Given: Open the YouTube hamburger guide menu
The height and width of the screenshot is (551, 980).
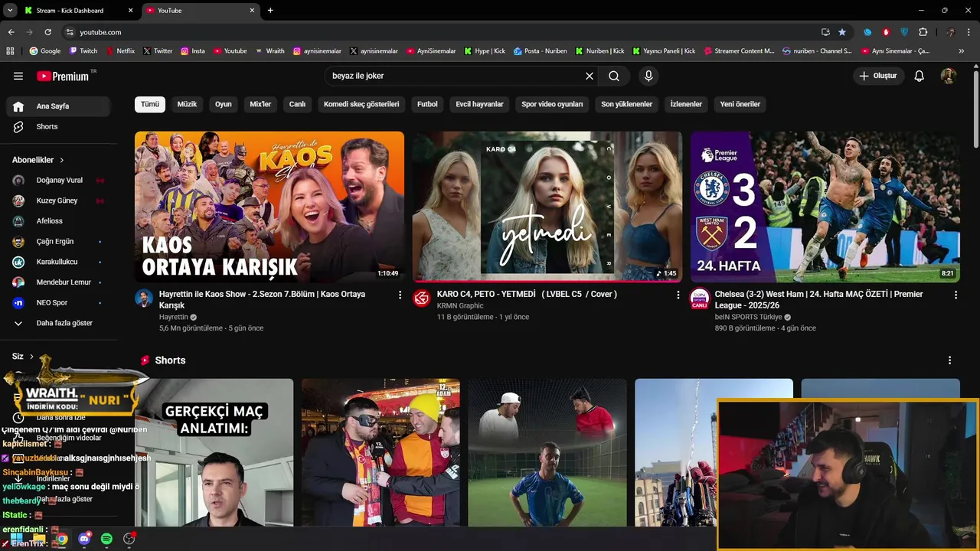Looking at the screenshot, I should 18,76.
